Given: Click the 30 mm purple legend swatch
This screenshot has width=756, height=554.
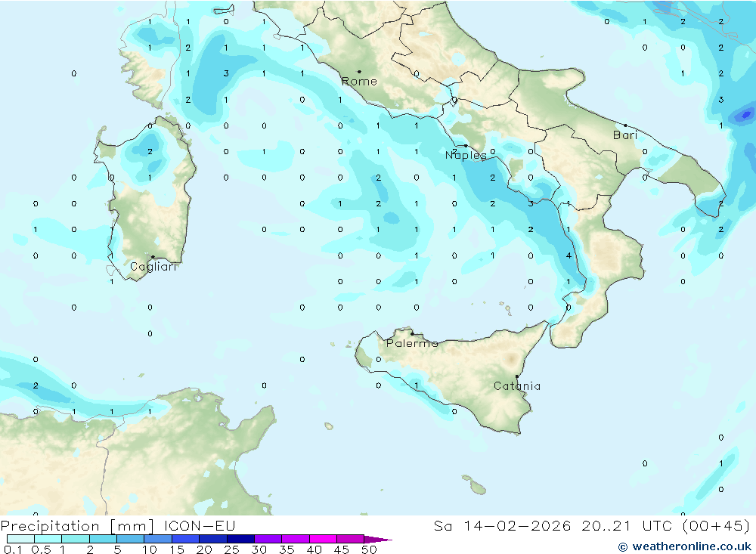Looking at the screenshot, I should pos(268,539).
